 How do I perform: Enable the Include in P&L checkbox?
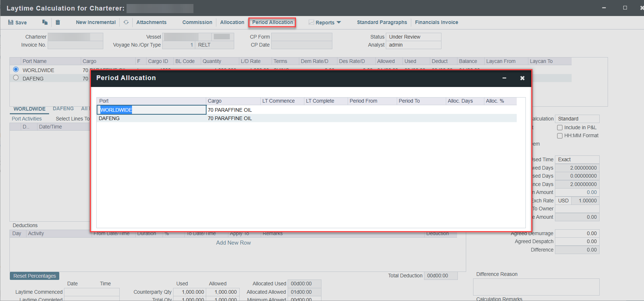pos(560,128)
